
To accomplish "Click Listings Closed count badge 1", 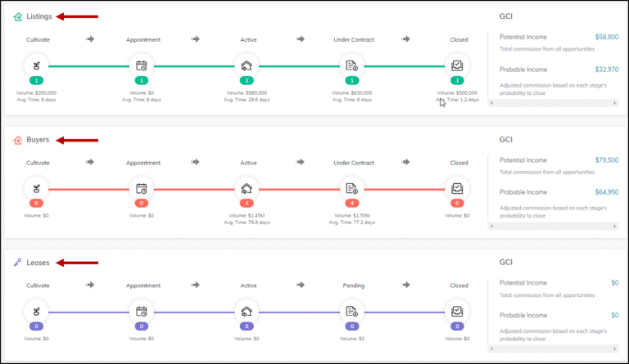I will [x=457, y=81].
